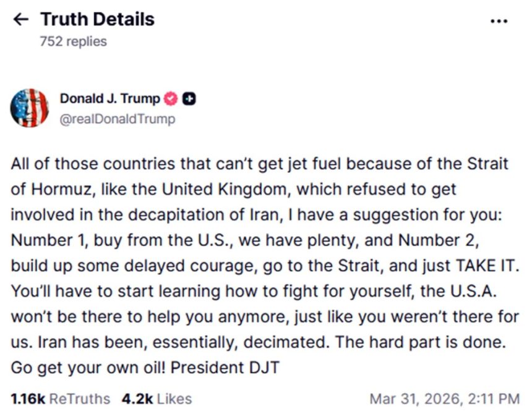Click the back arrow icon
The width and height of the screenshot is (532, 414).
tap(20, 19)
